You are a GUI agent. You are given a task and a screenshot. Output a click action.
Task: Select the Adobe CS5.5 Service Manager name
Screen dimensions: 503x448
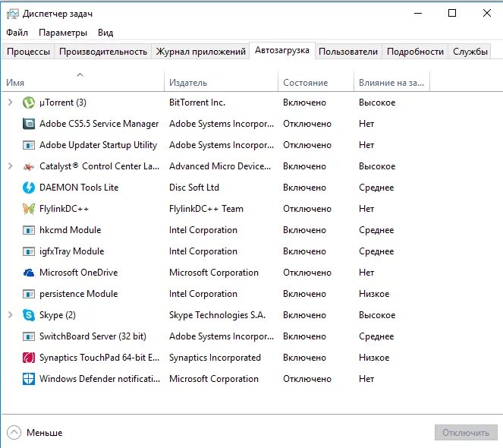[x=99, y=124]
